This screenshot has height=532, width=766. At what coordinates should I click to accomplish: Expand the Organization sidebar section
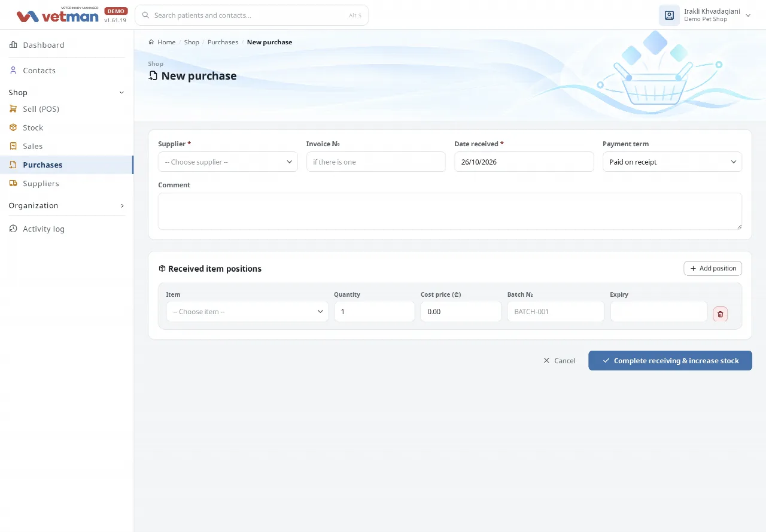tap(122, 206)
